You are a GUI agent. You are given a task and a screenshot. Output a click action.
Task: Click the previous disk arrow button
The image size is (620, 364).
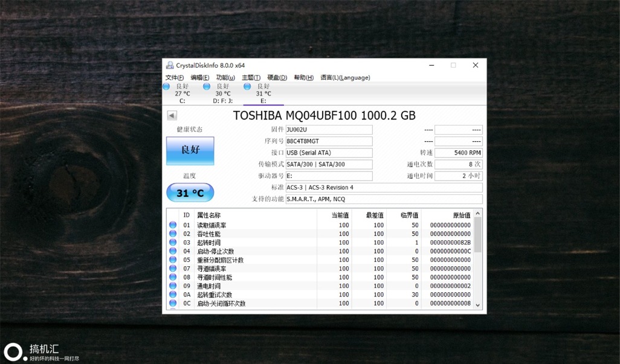click(172, 115)
